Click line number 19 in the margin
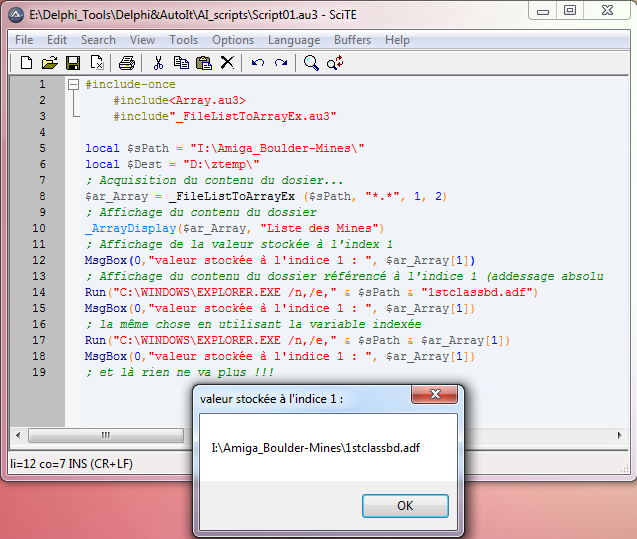637x539 pixels. 39,372
